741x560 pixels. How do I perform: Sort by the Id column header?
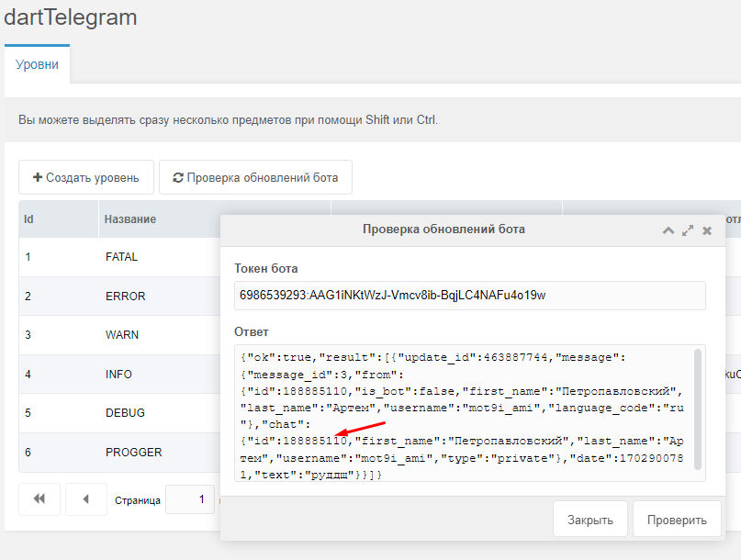(x=59, y=219)
